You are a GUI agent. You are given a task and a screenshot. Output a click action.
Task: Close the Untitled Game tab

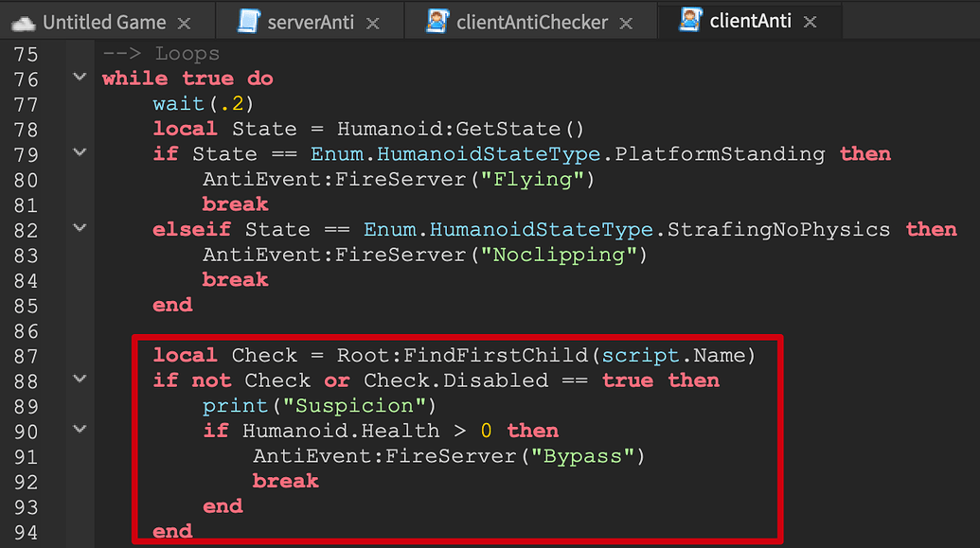(185, 21)
